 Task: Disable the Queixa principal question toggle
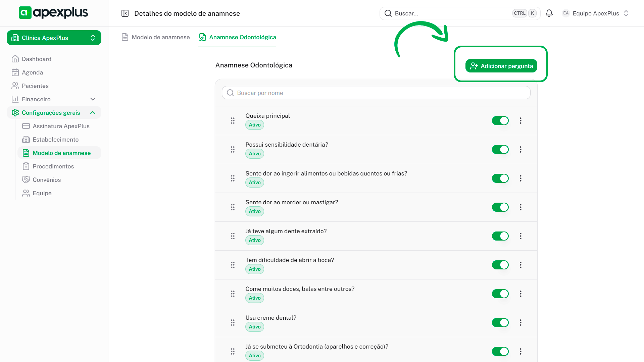(500, 121)
